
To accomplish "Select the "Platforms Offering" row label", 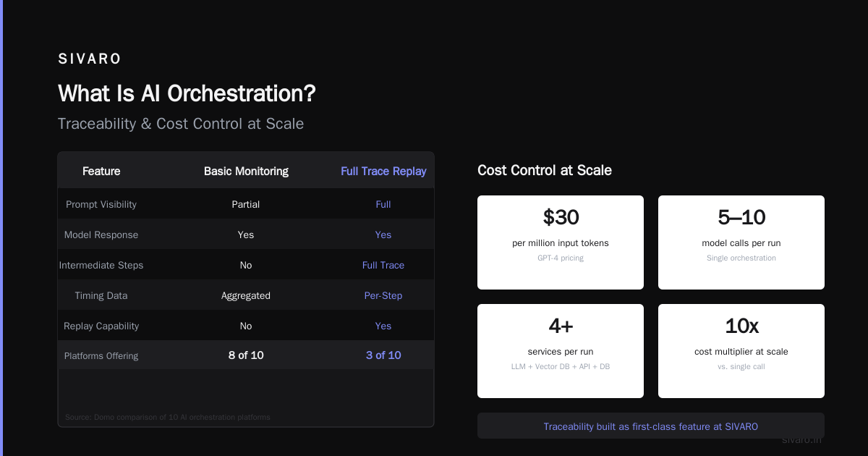I will tap(101, 356).
